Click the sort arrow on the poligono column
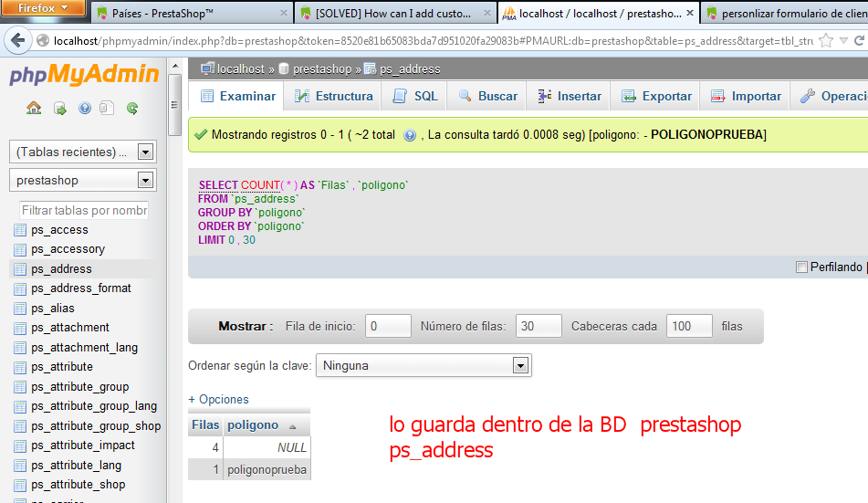Image resolution: width=868 pixels, height=503 pixels. point(292,426)
